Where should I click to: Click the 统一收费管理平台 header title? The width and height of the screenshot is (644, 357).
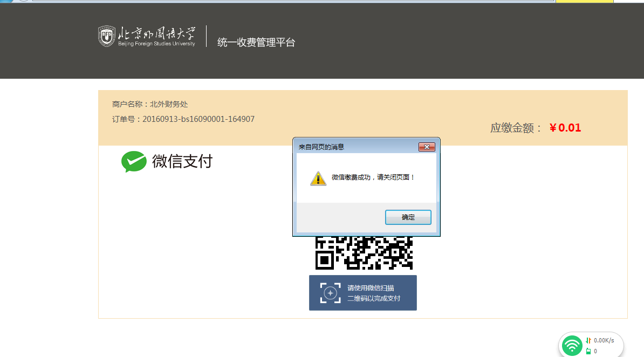point(256,43)
